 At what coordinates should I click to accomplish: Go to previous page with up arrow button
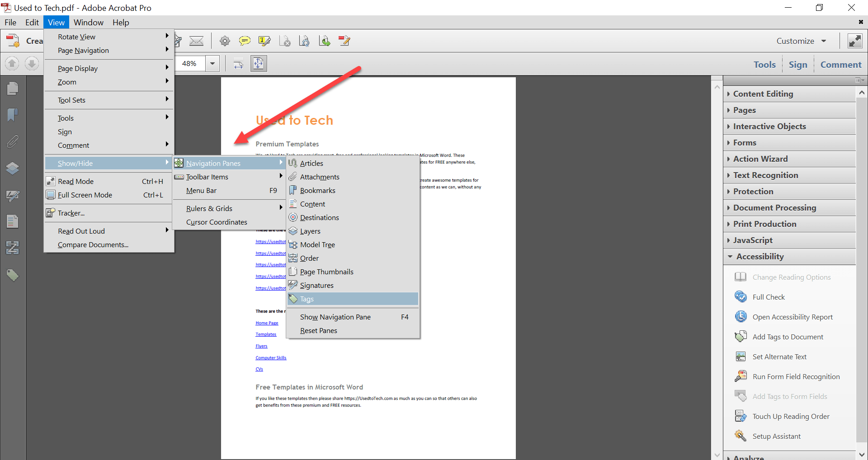pyautogui.click(x=12, y=64)
